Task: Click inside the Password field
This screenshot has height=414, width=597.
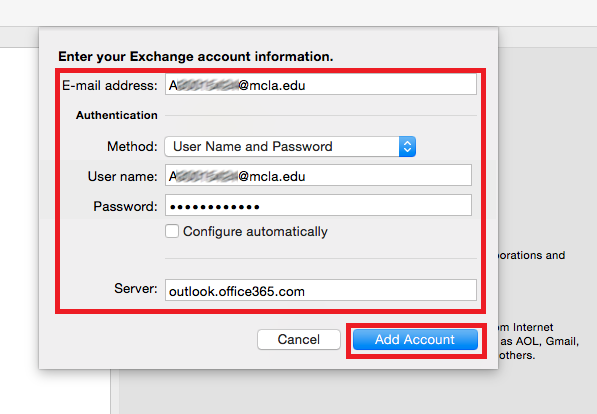Action: pyautogui.click(x=318, y=205)
